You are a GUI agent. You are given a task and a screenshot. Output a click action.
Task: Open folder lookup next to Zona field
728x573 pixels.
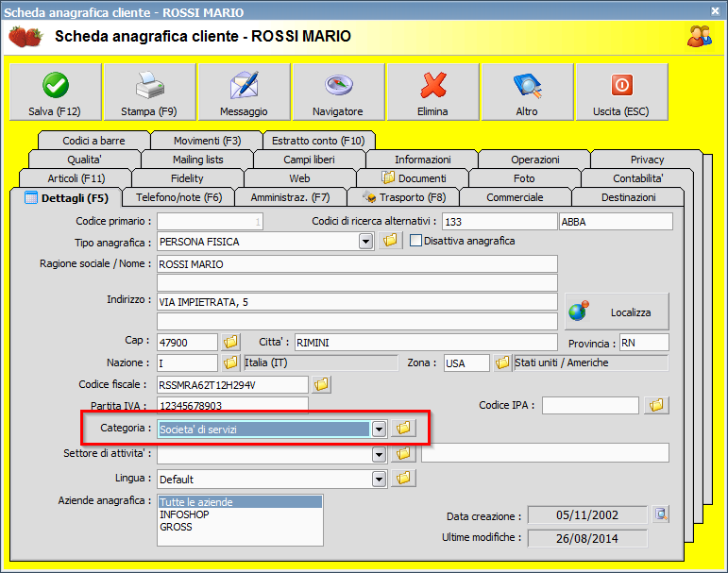(502, 362)
